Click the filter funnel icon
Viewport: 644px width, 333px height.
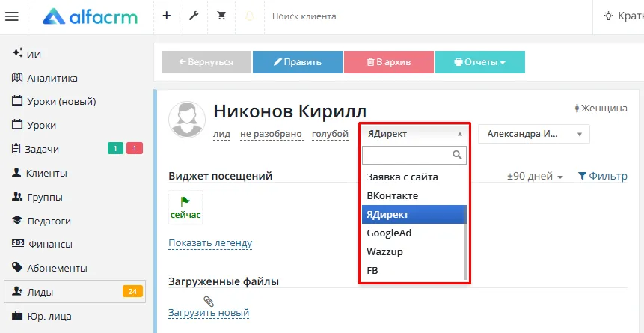coord(582,177)
